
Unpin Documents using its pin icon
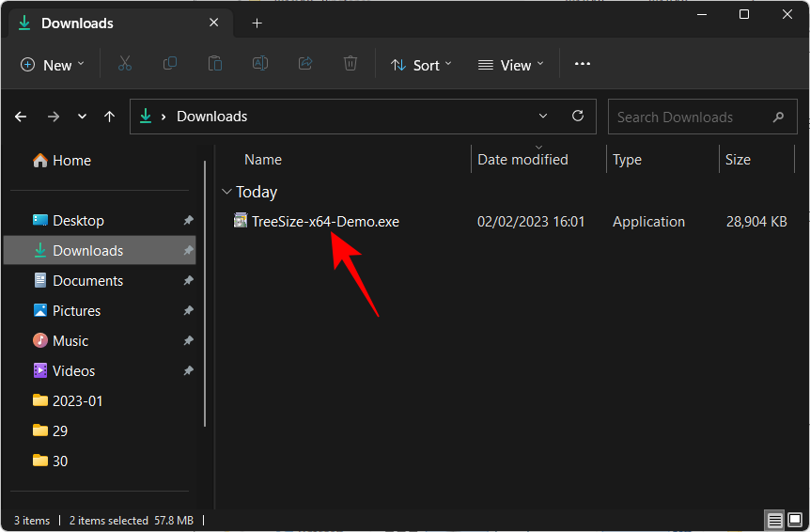pos(188,280)
